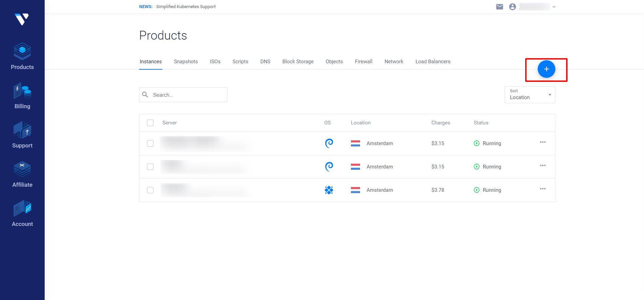Expand the account menu chevron

pos(554,7)
